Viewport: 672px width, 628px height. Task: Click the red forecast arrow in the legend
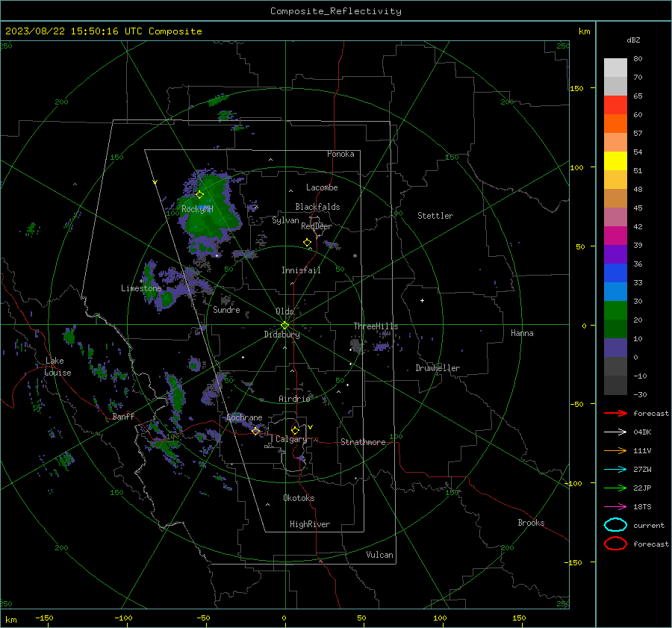tap(615, 413)
